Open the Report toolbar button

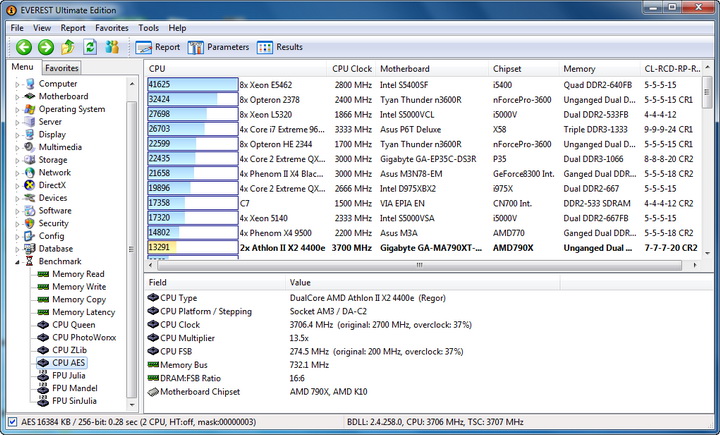click(x=158, y=47)
